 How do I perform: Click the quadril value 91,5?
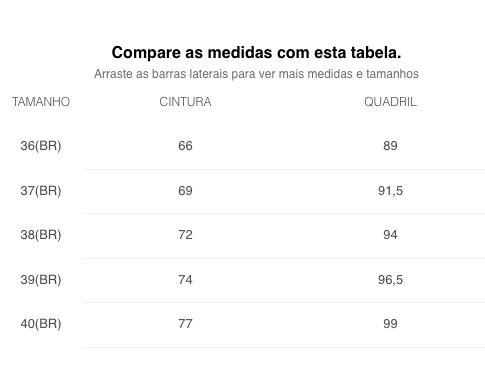click(390, 191)
